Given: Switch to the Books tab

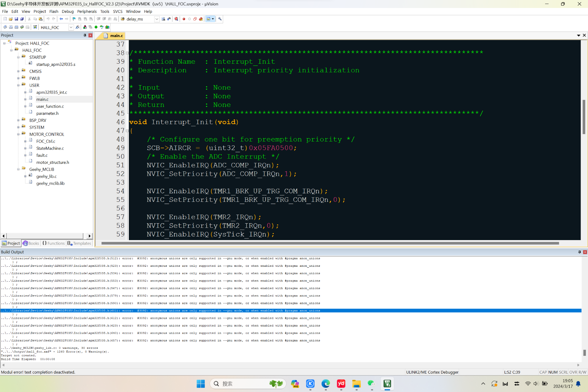Looking at the screenshot, I should click(x=31, y=243).
